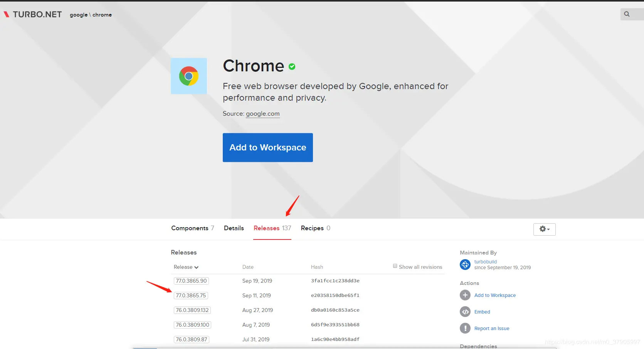Select release 76.0.3809.132

click(x=192, y=310)
